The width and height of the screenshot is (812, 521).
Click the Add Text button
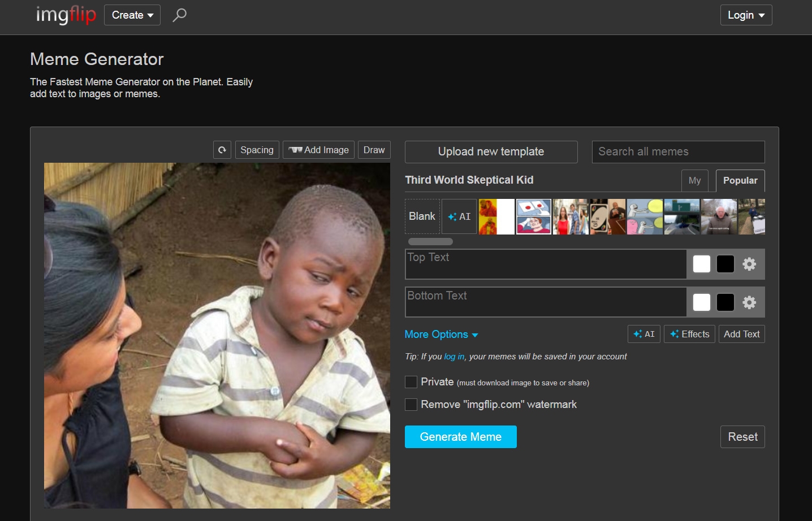(742, 334)
